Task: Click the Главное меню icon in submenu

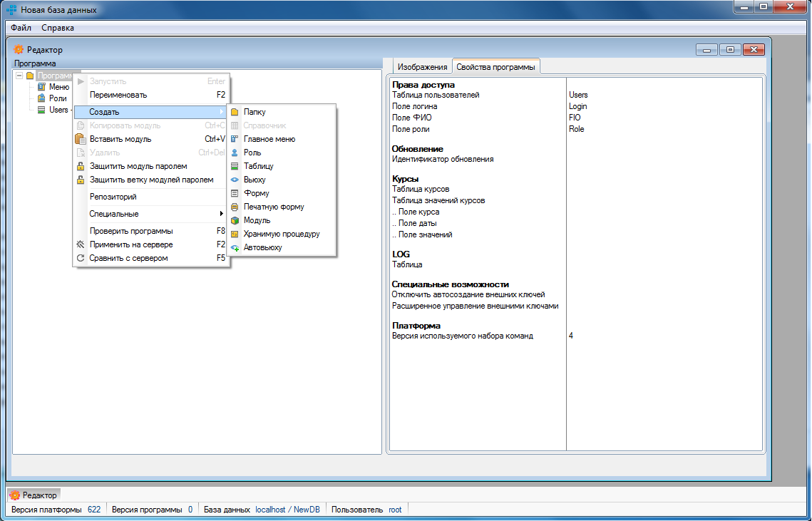Action: [x=235, y=139]
